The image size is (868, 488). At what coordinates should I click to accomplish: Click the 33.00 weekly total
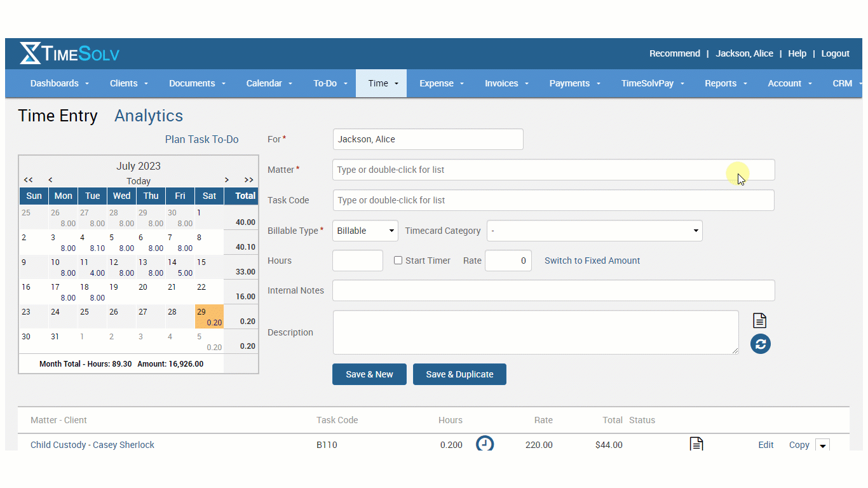click(x=245, y=272)
